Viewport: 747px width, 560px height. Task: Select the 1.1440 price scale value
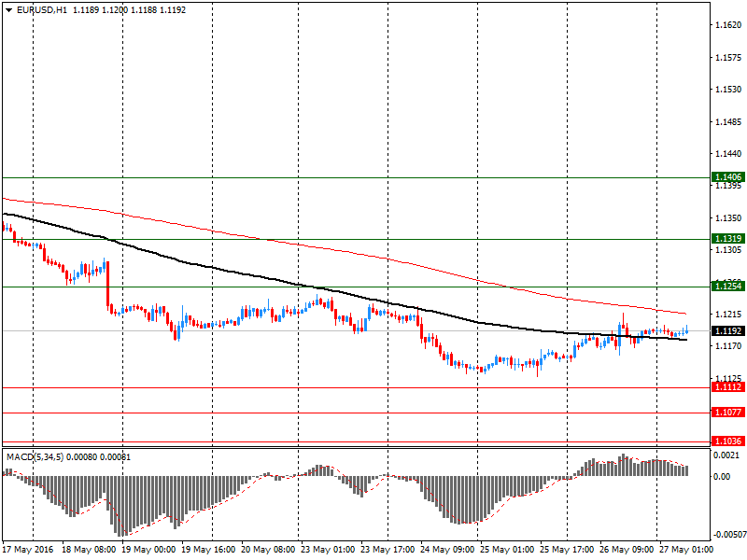click(729, 154)
